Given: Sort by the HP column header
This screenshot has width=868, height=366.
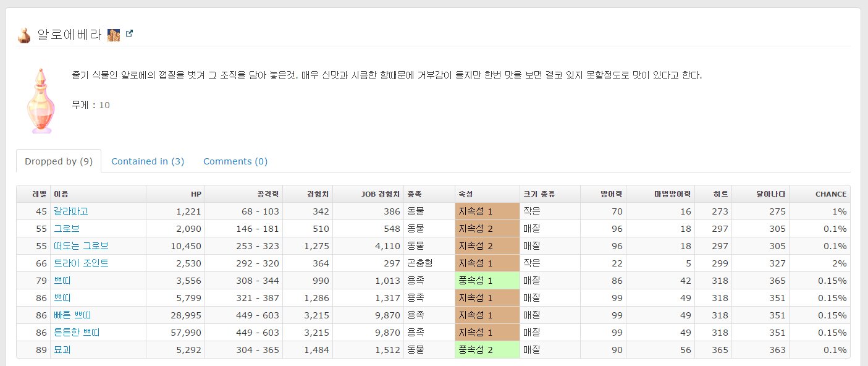Looking at the screenshot, I should (x=196, y=194).
